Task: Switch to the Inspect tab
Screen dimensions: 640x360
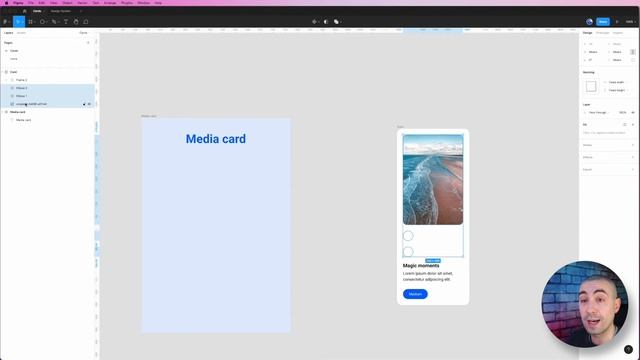Action: click(x=618, y=33)
